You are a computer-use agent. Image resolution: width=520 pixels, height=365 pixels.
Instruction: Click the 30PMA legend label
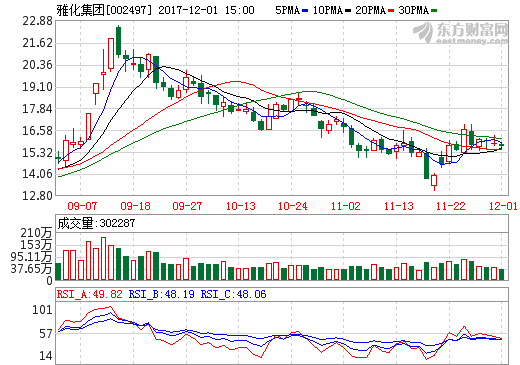pos(413,10)
